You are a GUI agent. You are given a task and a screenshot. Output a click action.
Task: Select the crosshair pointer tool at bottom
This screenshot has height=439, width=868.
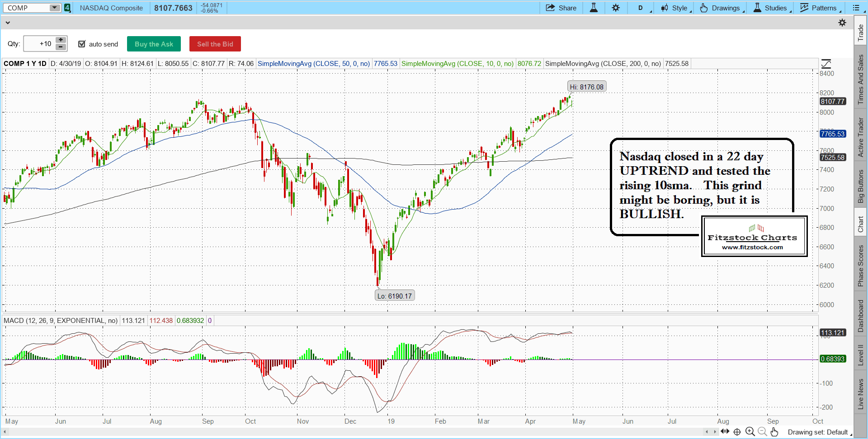(x=737, y=432)
